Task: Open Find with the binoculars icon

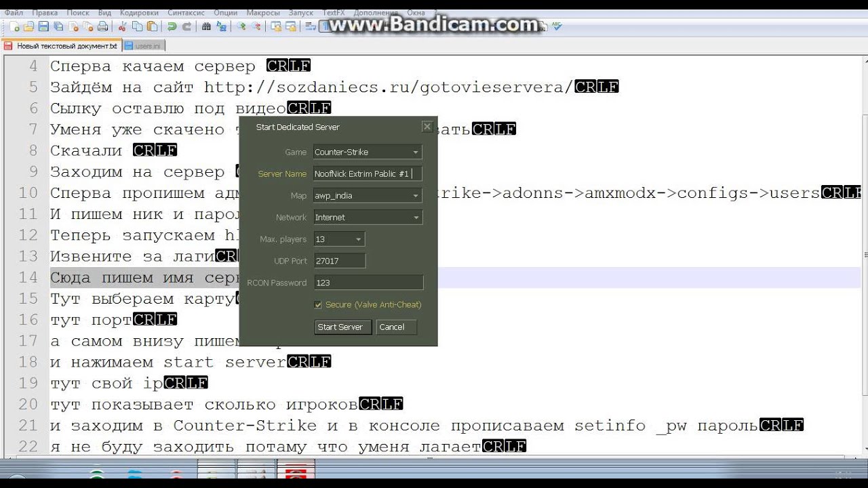Action: click(x=206, y=27)
